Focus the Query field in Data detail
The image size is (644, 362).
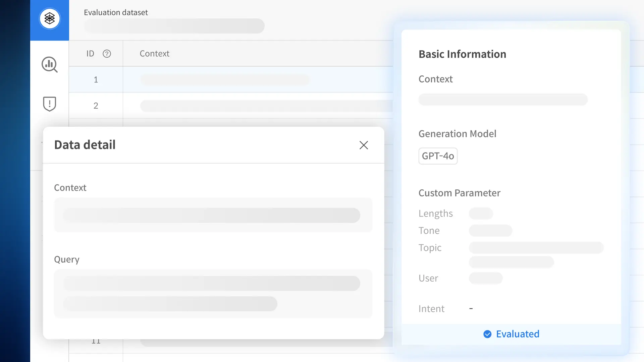(x=213, y=294)
